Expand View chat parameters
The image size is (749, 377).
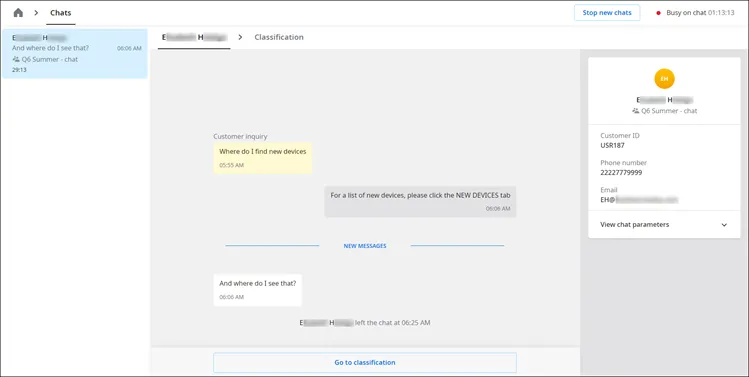coord(664,225)
